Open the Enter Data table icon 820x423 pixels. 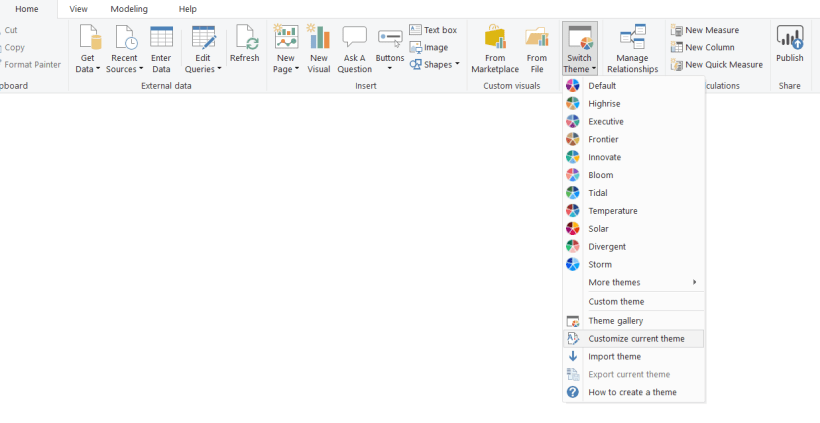161,38
